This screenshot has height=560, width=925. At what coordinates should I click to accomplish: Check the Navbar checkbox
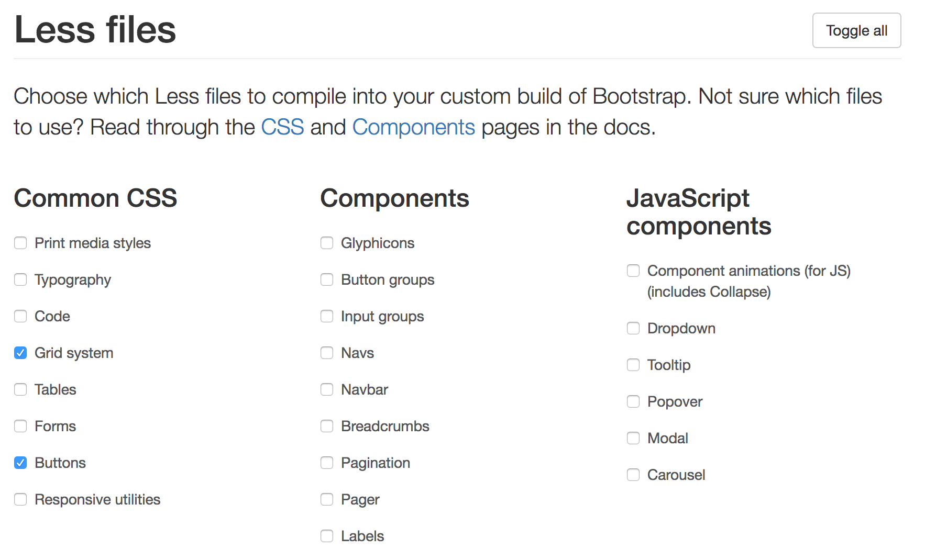[x=326, y=389]
